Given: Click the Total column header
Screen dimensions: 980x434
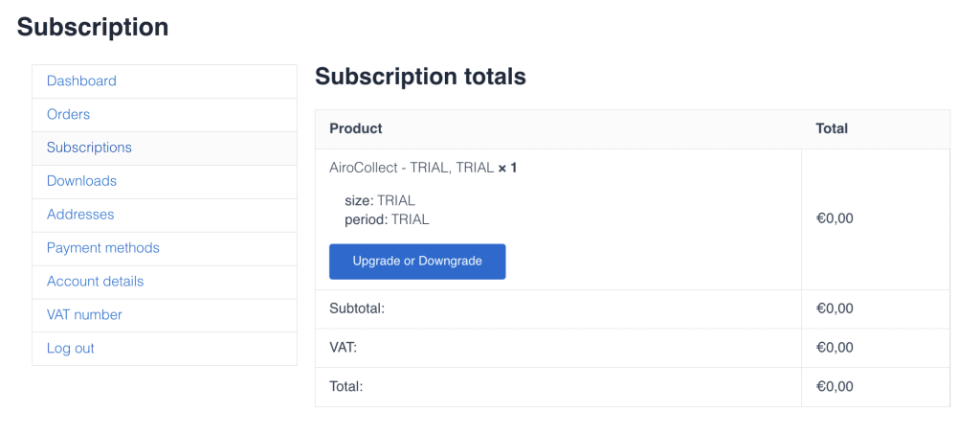Looking at the screenshot, I should pyautogui.click(x=831, y=128).
